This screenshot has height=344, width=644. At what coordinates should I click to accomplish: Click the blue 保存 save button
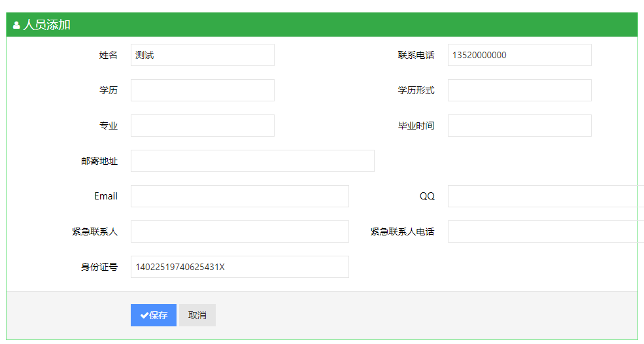pyautogui.click(x=154, y=315)
